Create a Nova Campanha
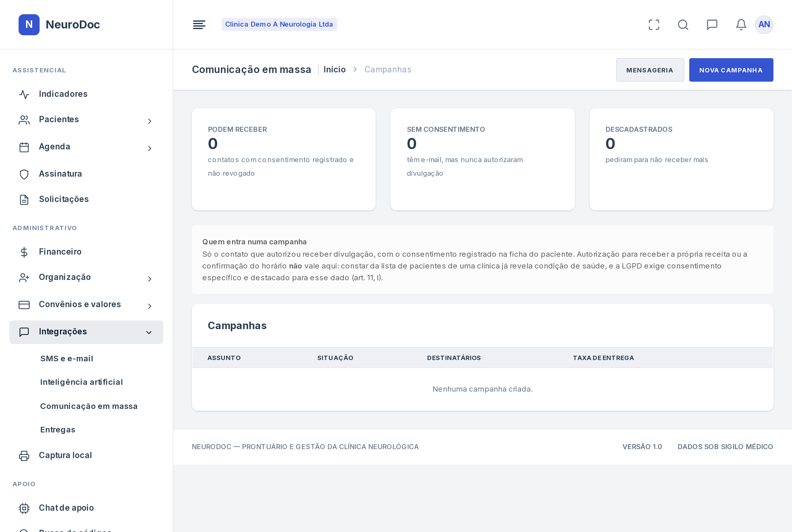 pos(731,70)
